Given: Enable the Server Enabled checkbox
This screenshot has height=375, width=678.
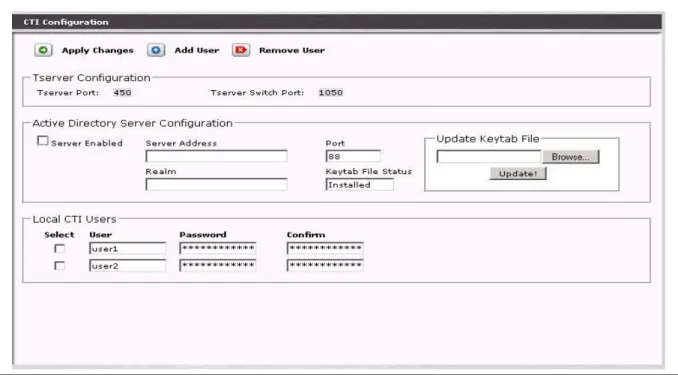Looking at the screenshot, I should [42, 141].
